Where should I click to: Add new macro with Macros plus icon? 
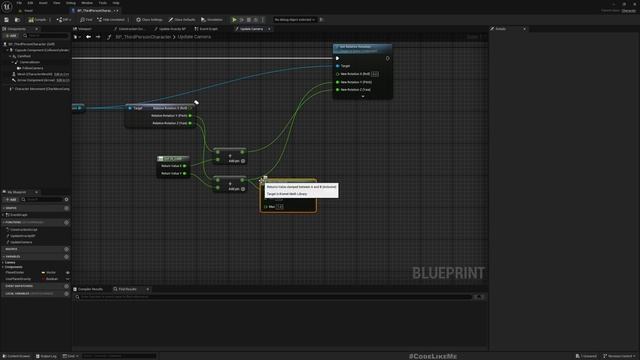click(67, 249)
